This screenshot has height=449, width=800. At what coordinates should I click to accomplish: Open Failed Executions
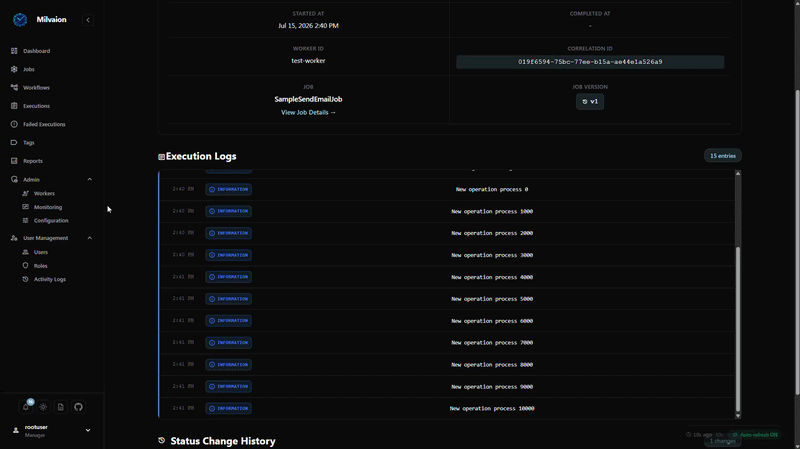[44, 124]
